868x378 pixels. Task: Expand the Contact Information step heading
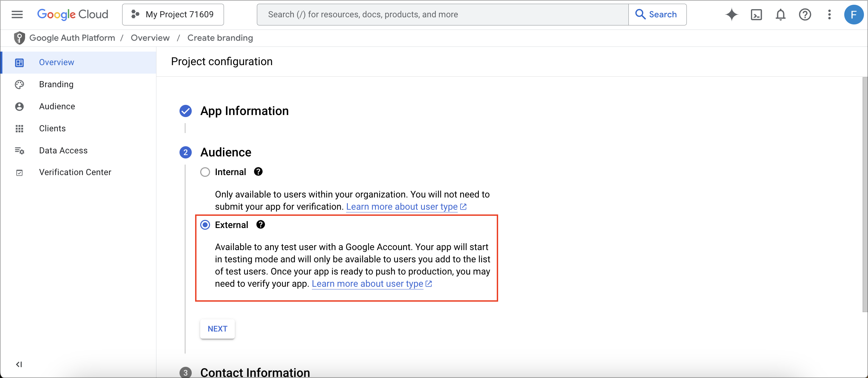[255, 372]
